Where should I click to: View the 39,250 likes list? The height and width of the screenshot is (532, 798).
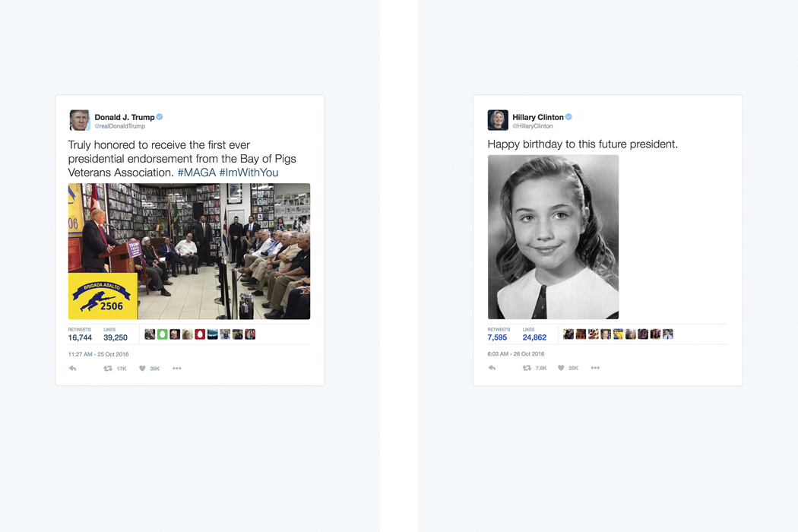[x=116, y=334]
